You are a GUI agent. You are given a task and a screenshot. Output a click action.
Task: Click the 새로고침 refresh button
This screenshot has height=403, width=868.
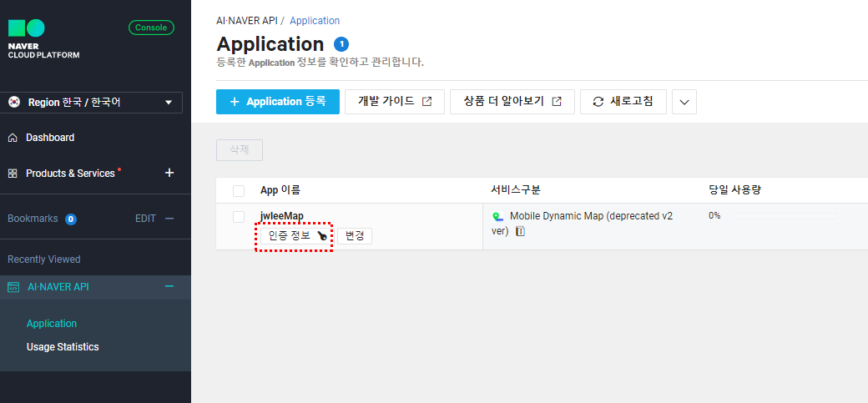pos(623,102)
